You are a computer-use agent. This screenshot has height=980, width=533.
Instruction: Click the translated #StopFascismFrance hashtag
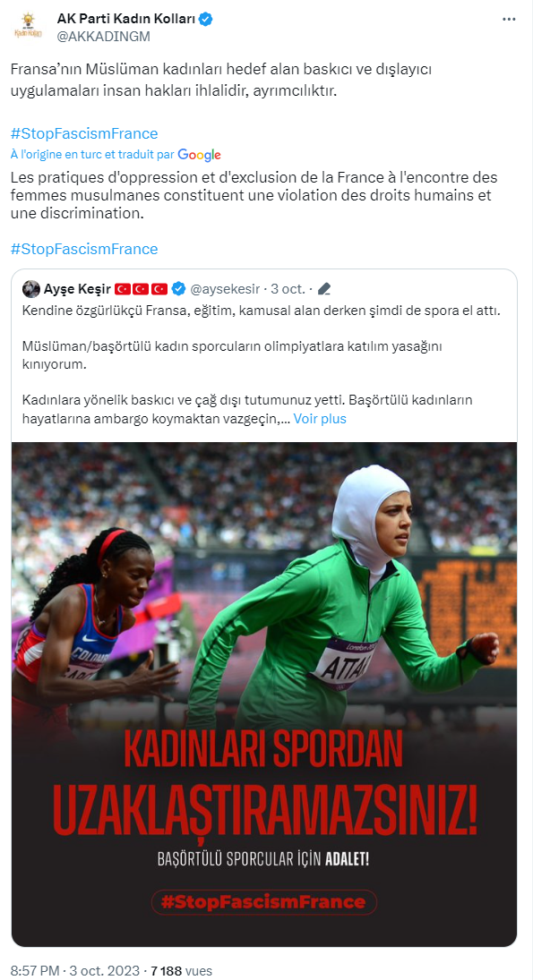click(84, 249)
